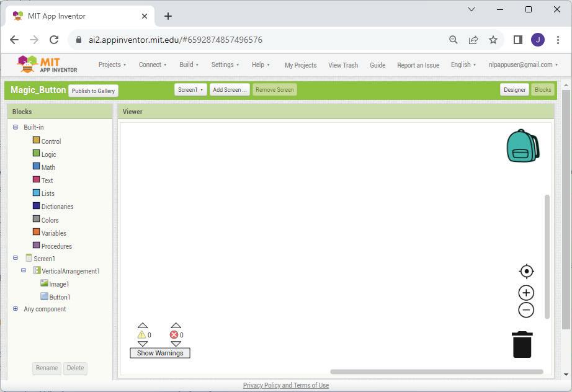Screen dimensions: 572x392
Task: Switch to the Blocks view
Action: click(542, 90)
